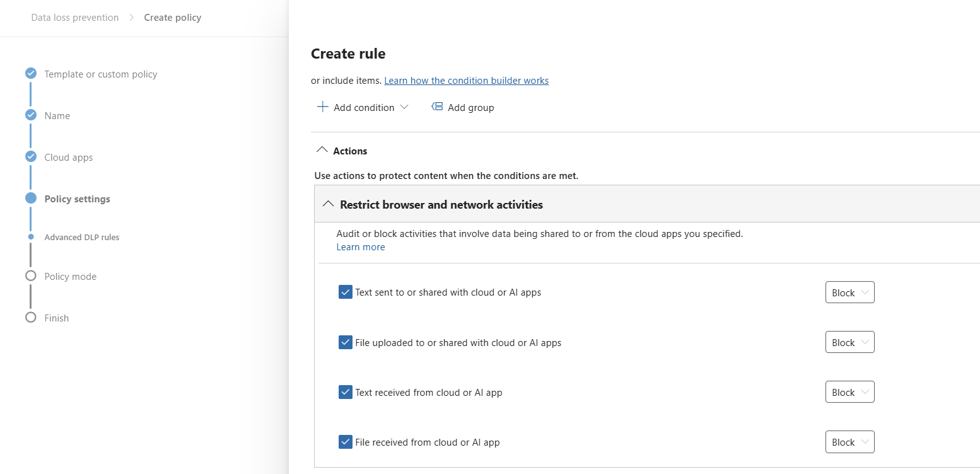Click the Advanced DLP rules step dot

(31, 236)
